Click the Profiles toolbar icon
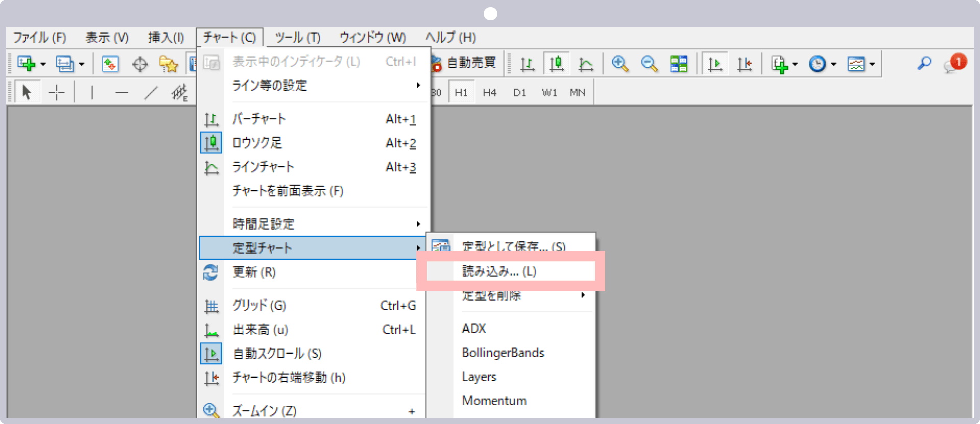The image size is (980, 424). (x=65, y=64)
